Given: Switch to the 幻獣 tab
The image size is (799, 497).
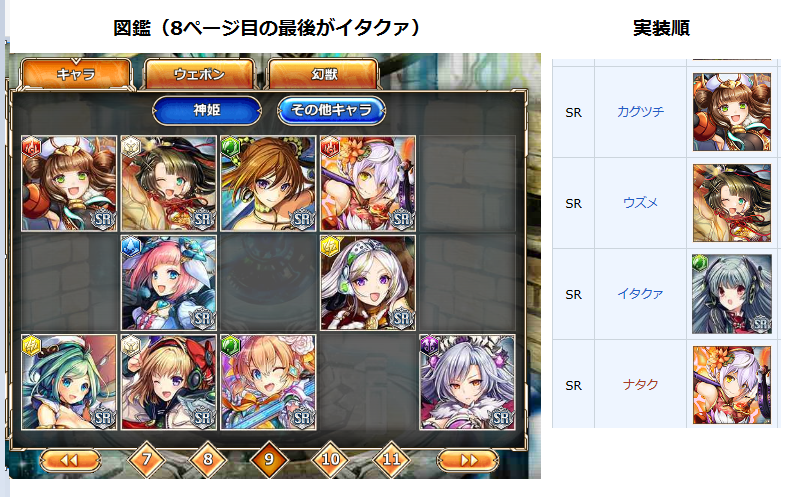Looking at the screenshot, I should pyautogui.click(x=324, y=74).
